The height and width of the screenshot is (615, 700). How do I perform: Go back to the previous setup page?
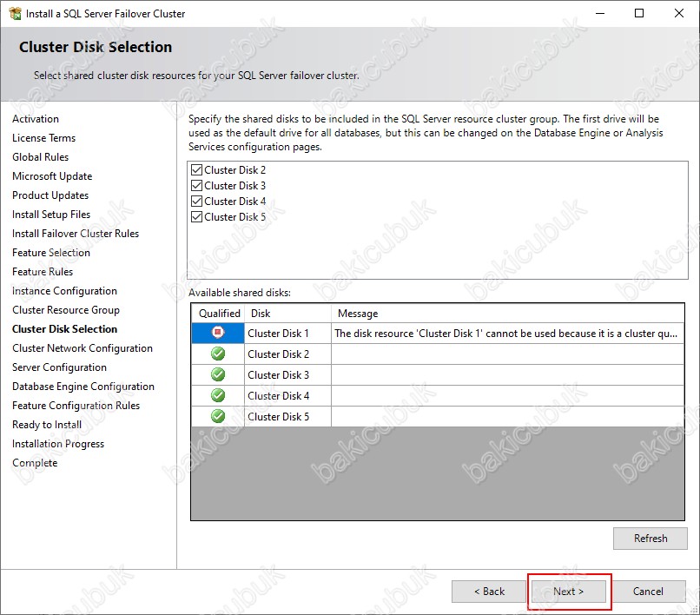coord(489,592)
